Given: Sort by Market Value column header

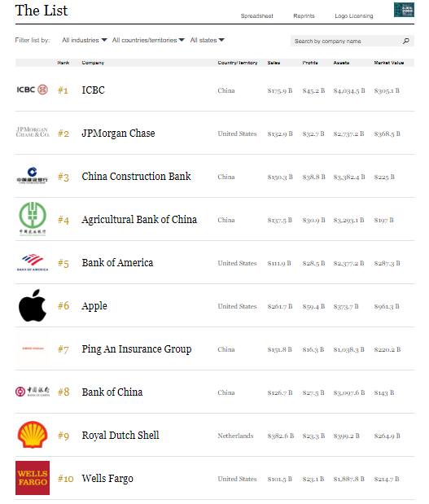Looking at the screenshot, I should coord(389,63).
